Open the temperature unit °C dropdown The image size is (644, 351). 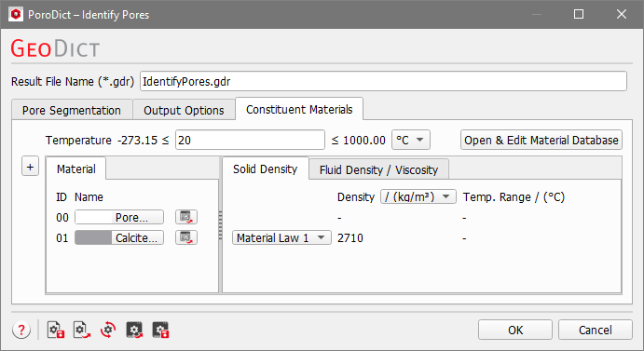411,140
